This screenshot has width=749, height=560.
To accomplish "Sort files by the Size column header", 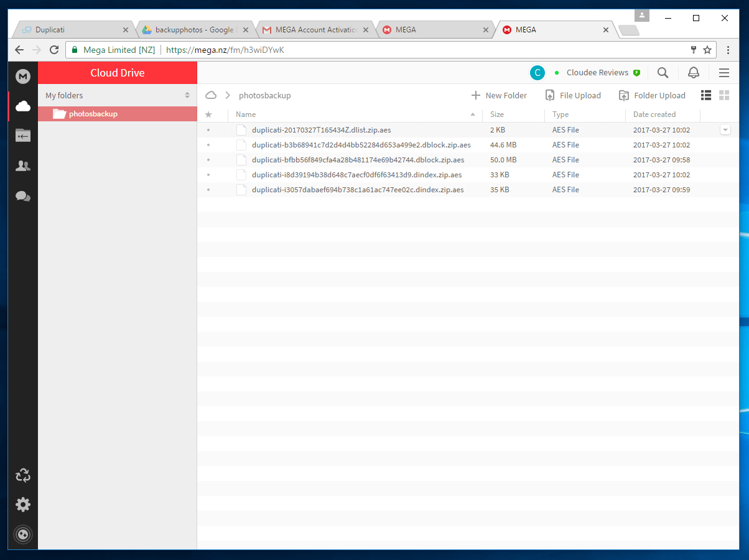I will 497,114.
